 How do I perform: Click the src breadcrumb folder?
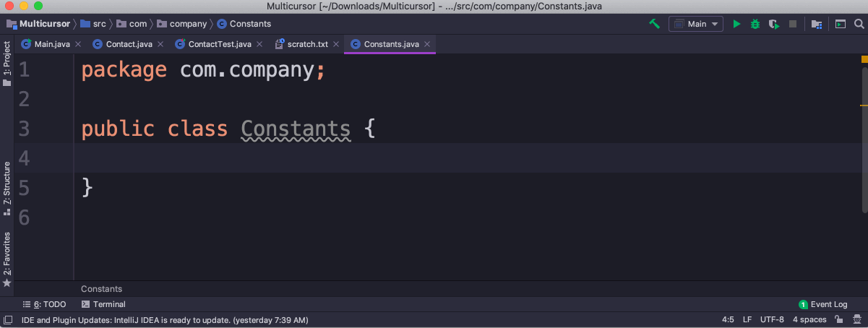(x=93, y=24)
